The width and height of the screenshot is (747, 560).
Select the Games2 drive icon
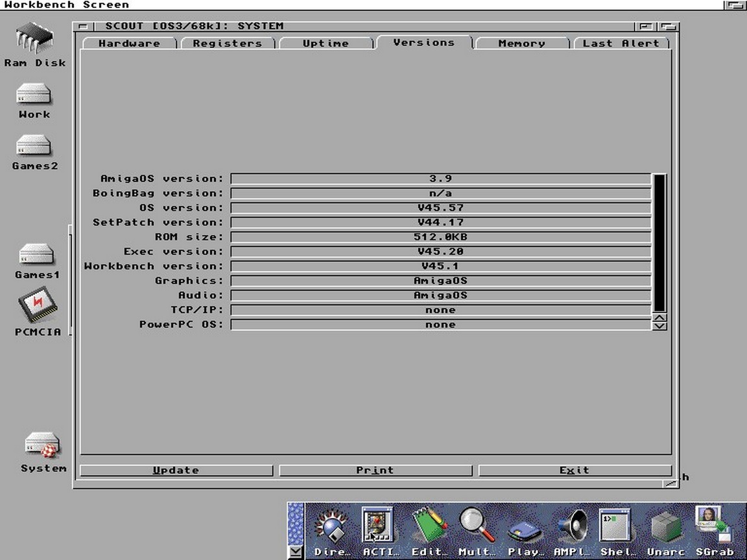coord(34,152)
